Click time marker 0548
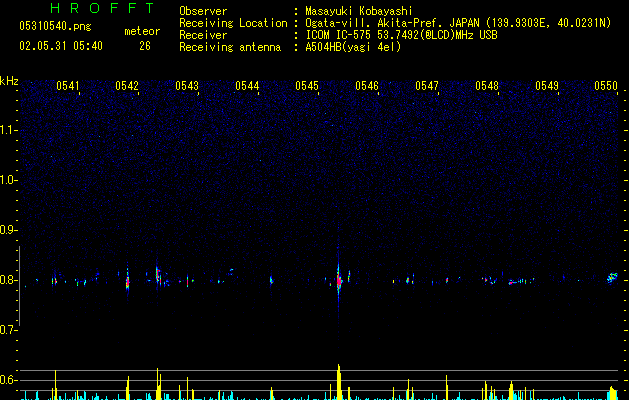This screenshot has width=629, height=400. (x=487, y=86)
